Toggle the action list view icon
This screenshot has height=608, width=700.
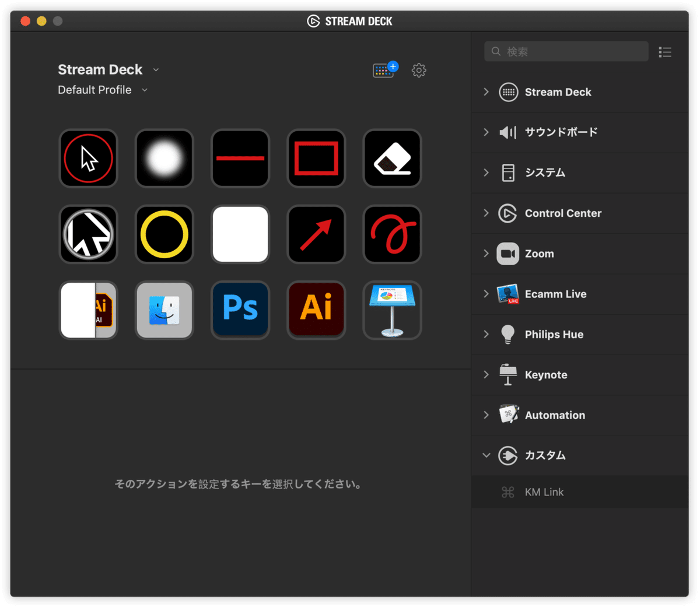[x=665, y=52]
